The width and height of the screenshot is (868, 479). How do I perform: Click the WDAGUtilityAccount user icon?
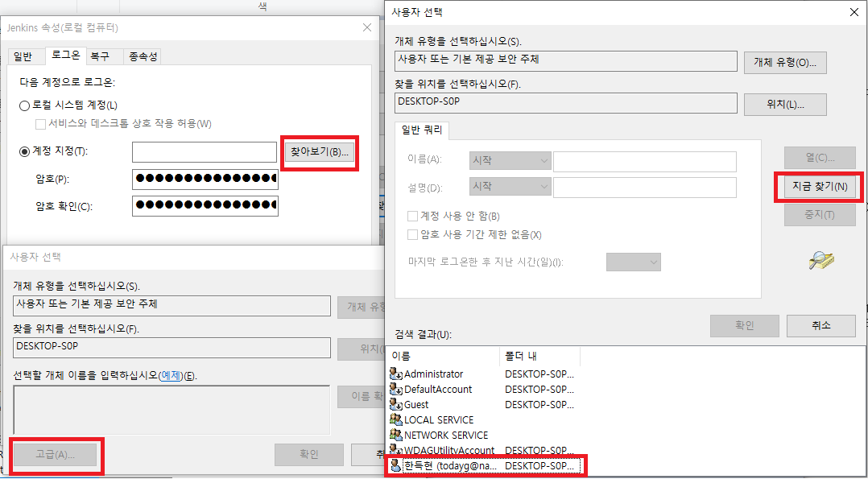pos(396,450)
